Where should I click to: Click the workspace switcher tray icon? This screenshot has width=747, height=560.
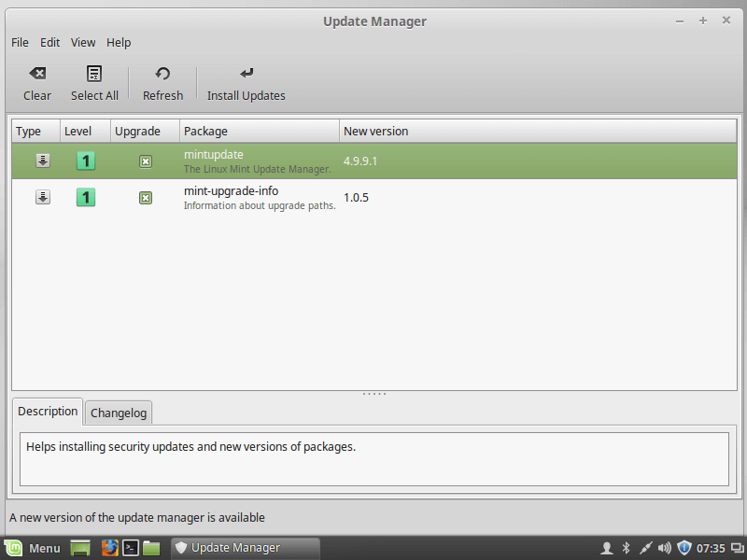click(x=737, y=549)
